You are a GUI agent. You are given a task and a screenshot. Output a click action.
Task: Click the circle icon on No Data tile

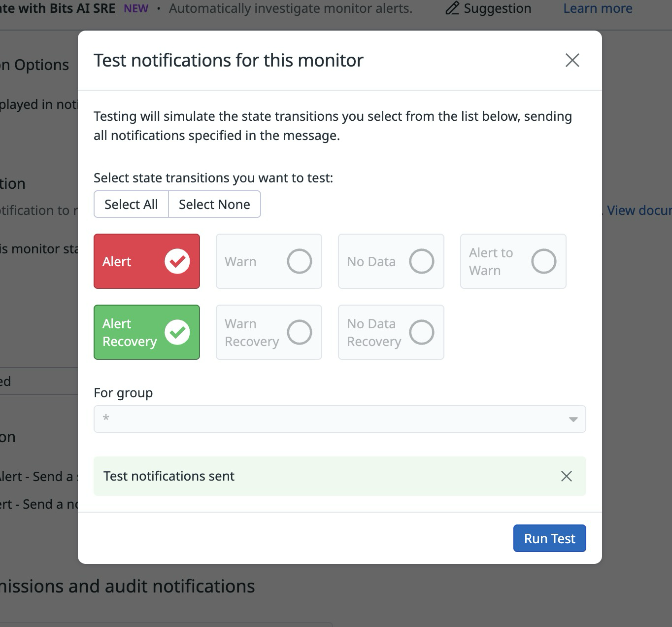[x=421, y=261]
